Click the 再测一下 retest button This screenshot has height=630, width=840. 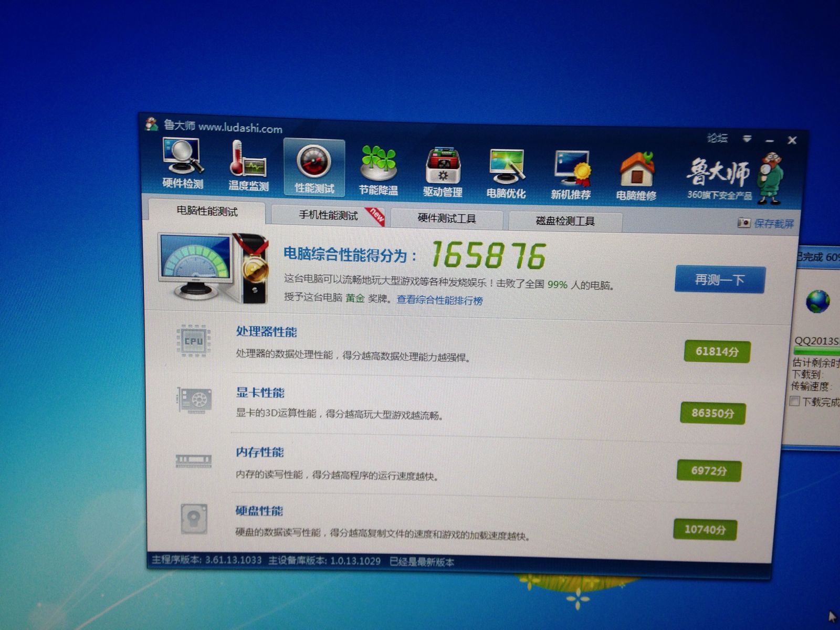click(x=720, y=280)
